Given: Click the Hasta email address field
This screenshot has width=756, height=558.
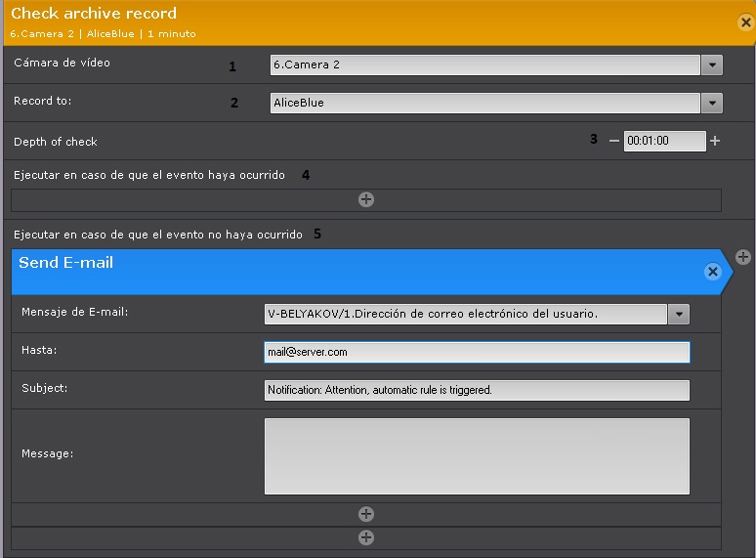Looking at the screenshot, I should pyautogui.click(x=476, y=352).
